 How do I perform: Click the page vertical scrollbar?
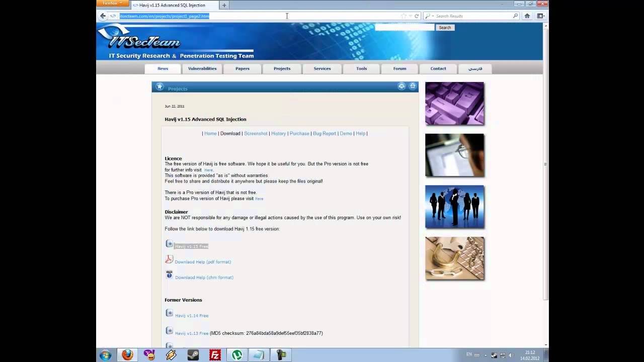pyautogui.click(x=545, y=164)
